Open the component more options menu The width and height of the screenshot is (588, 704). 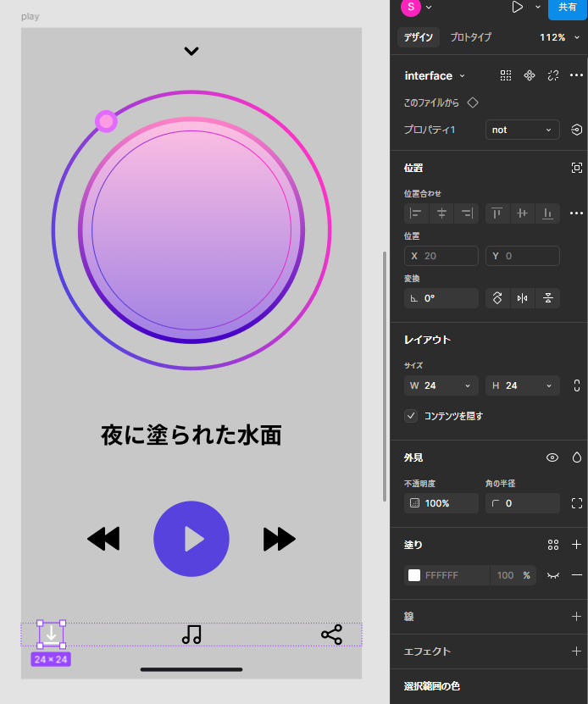[x=576, y=75]
